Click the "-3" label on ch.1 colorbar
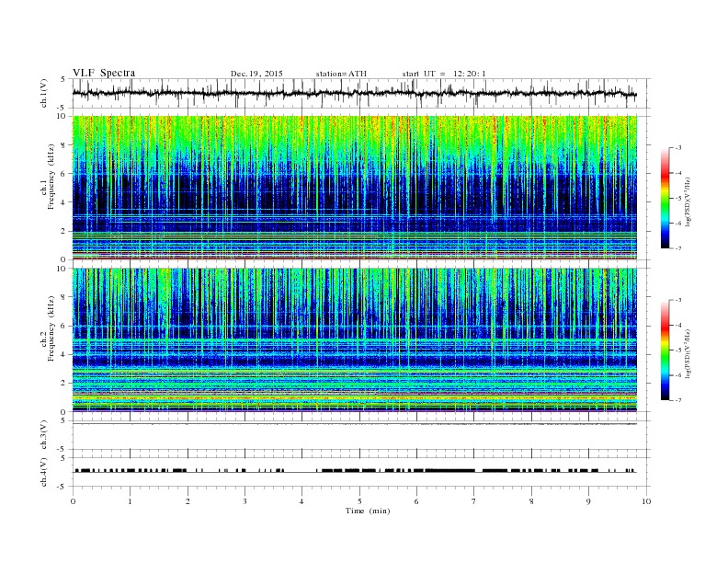This screenshot has height=563, width=728. (x=677, y=148)
